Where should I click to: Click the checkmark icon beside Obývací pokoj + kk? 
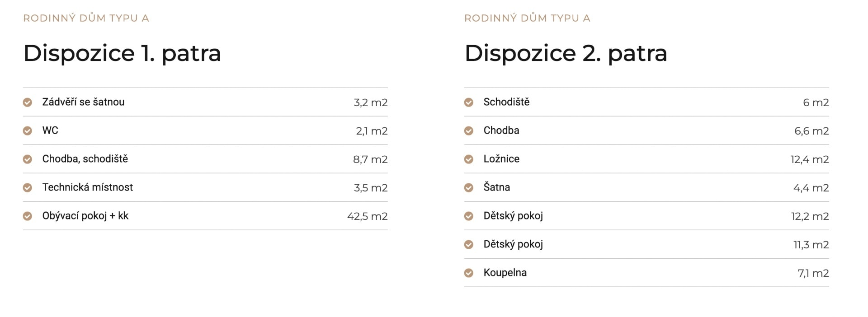[x=28, y=216]
